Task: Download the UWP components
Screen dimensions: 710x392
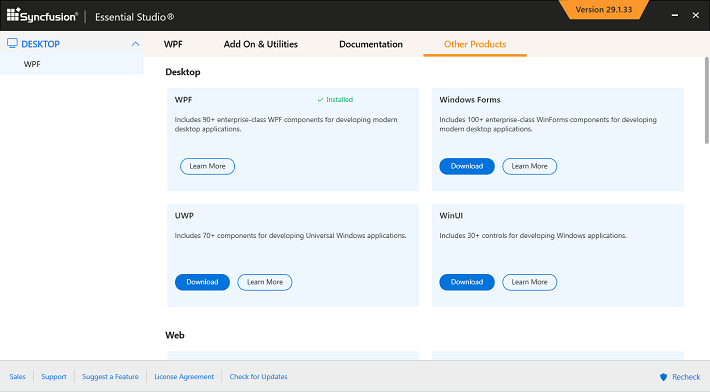Action: (x=202, y=282)
